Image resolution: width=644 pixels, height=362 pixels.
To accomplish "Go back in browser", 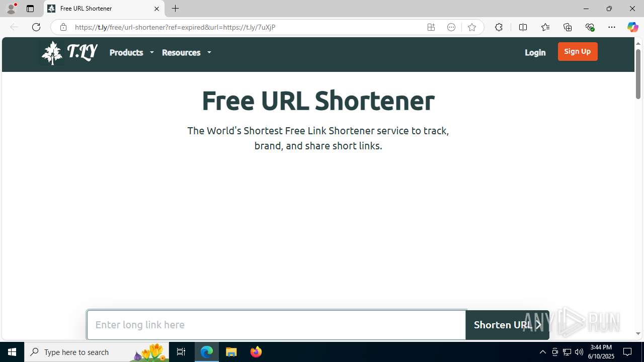I will [x=14, y=27].
